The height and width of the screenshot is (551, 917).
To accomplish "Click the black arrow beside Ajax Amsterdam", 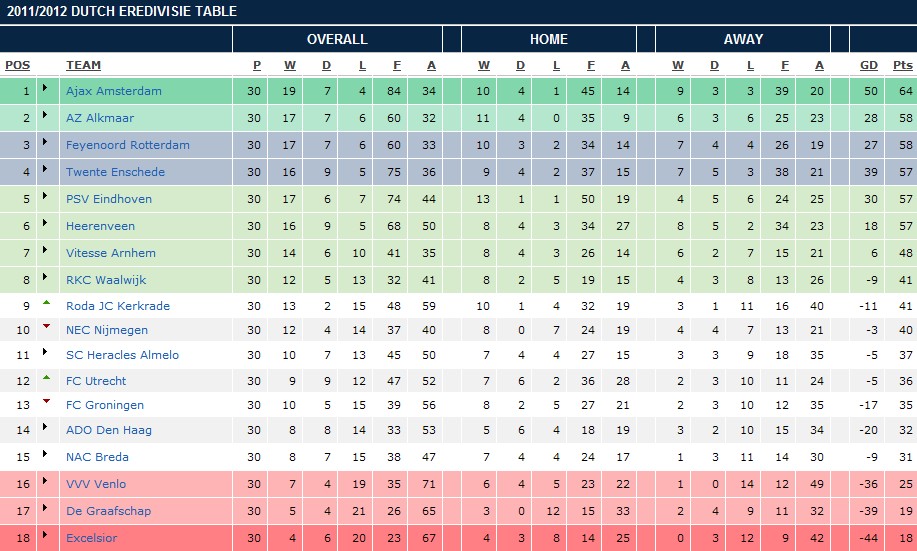I will (45, 89).
